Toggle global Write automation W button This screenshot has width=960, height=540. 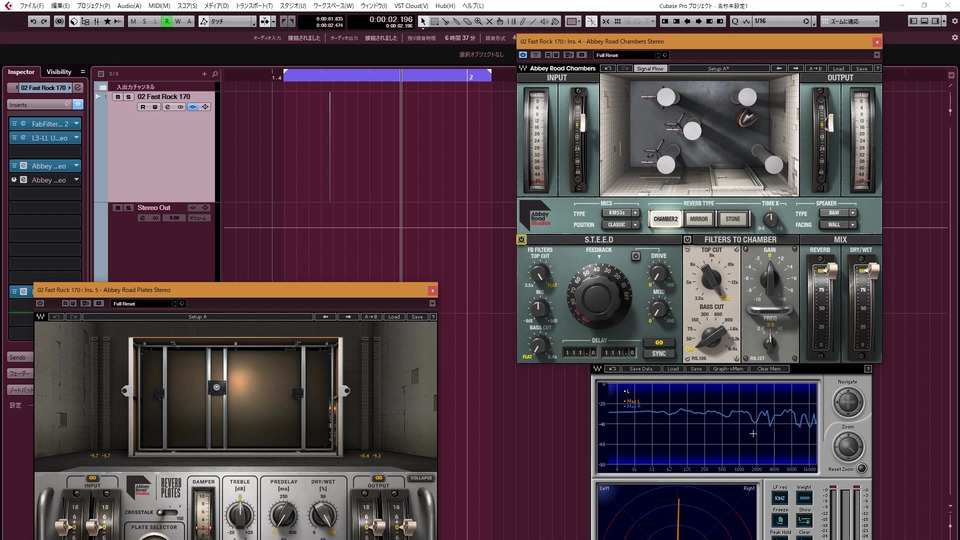178,21
